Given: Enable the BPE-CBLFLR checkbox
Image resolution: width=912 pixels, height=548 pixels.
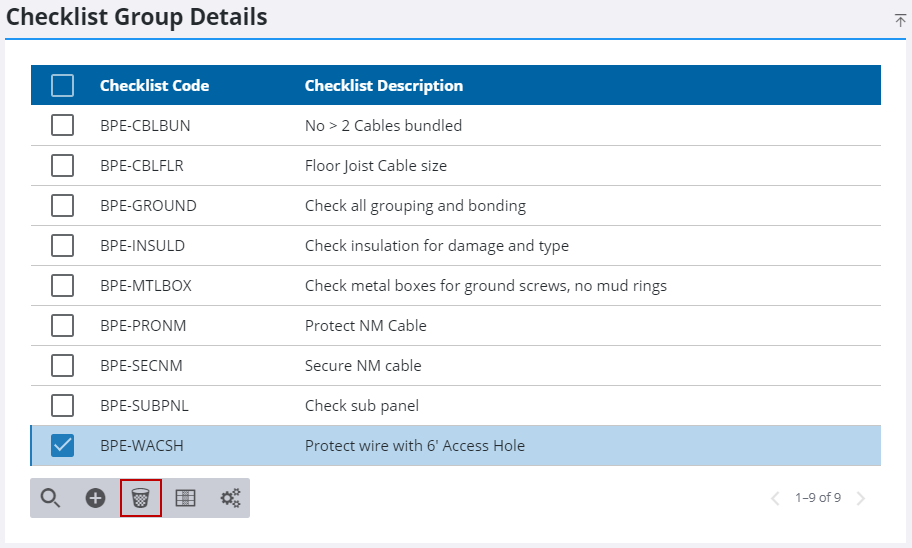Looking at the screenshot, I should click(x=62, y=166).
